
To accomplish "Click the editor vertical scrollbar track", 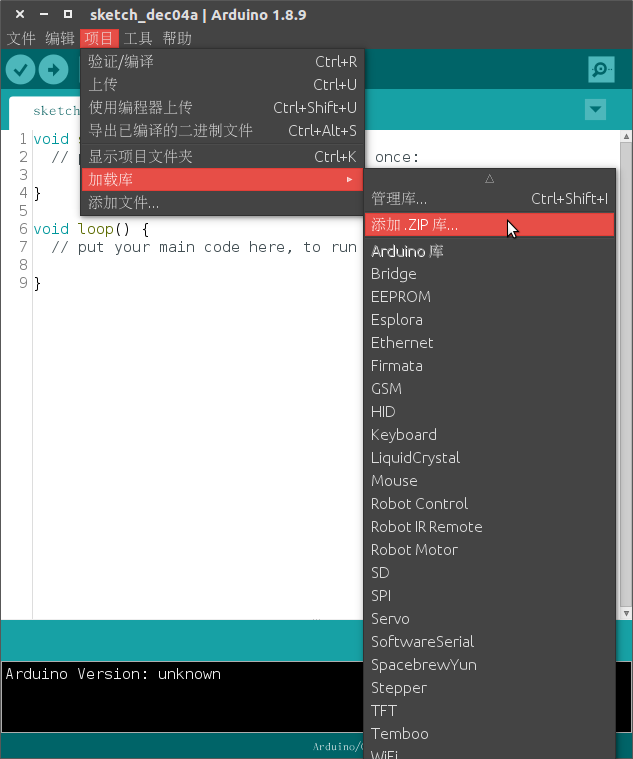I will [x=626, y=375].
